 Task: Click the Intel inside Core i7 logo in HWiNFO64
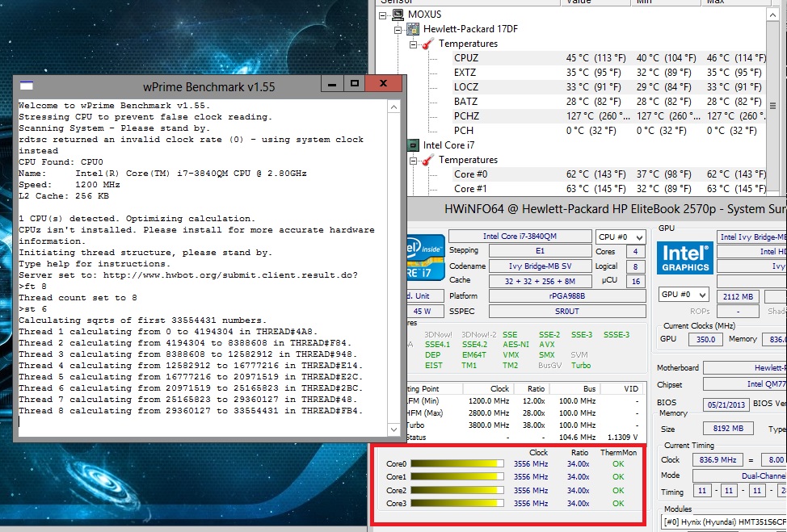[x=426, y=257]
